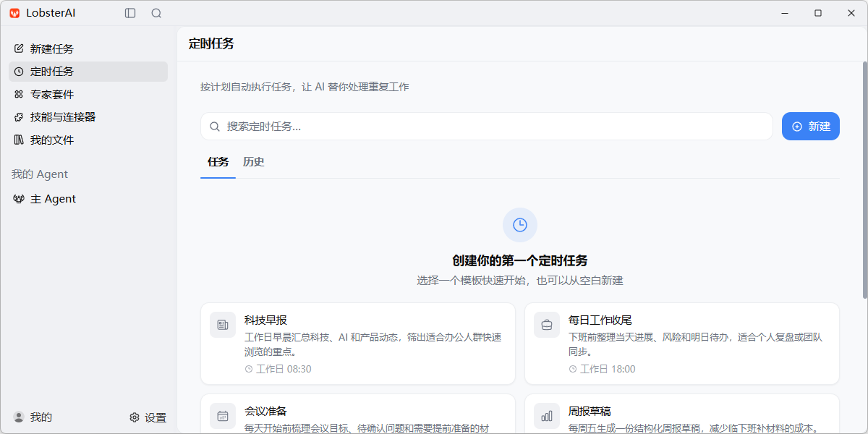This screenshot has height=434, width=868.
Task: Open 新建任务 in the sidebar
Action: click(88, 49)
